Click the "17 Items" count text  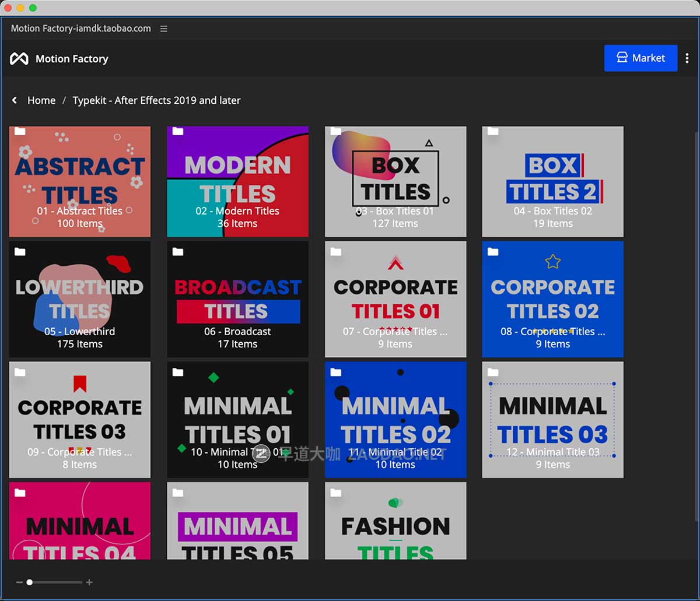[237, 345]
